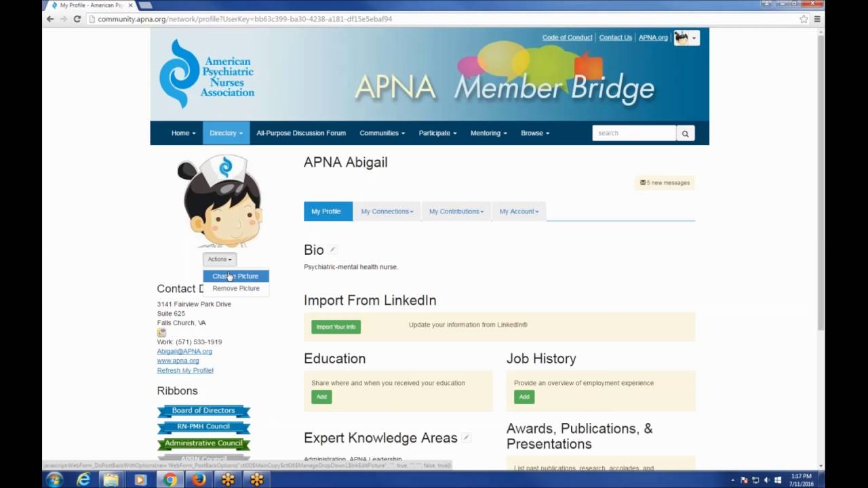
Task: Click the Code of Conduct link
Action: click(567, 38)
